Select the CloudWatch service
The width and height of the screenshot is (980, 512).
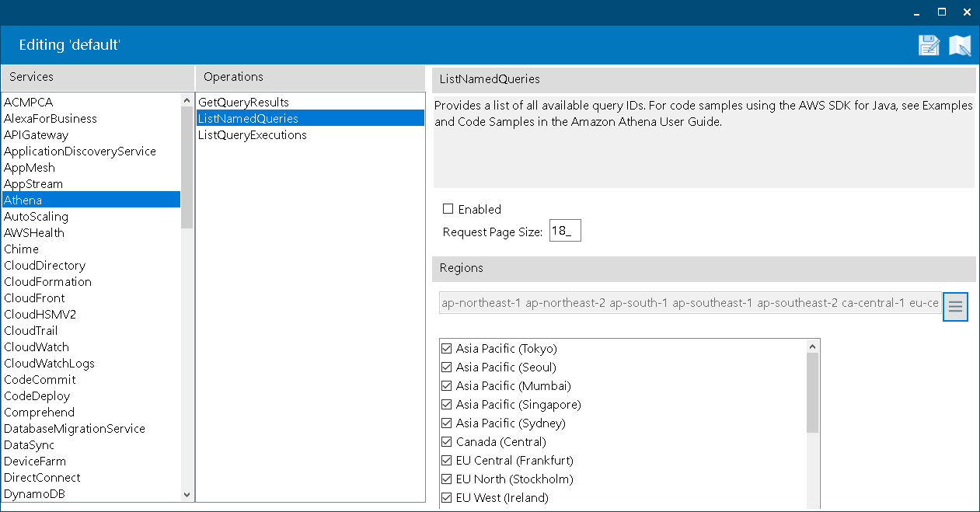coord(91,347)
